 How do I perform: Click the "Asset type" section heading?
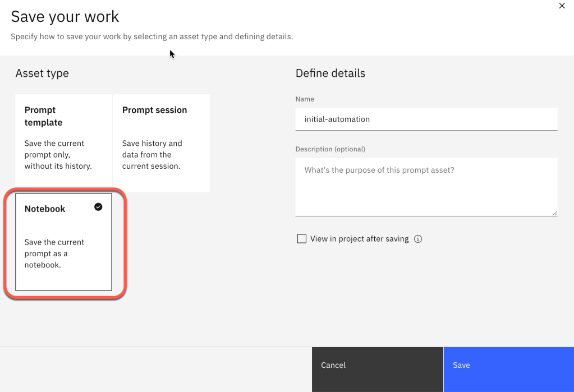tap(42, 73)
